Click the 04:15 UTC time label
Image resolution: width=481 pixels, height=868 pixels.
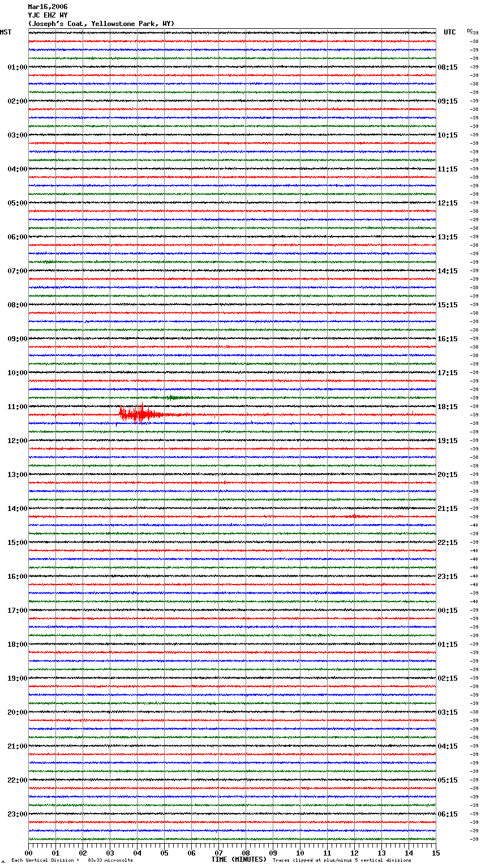click(x=448, y=746)
